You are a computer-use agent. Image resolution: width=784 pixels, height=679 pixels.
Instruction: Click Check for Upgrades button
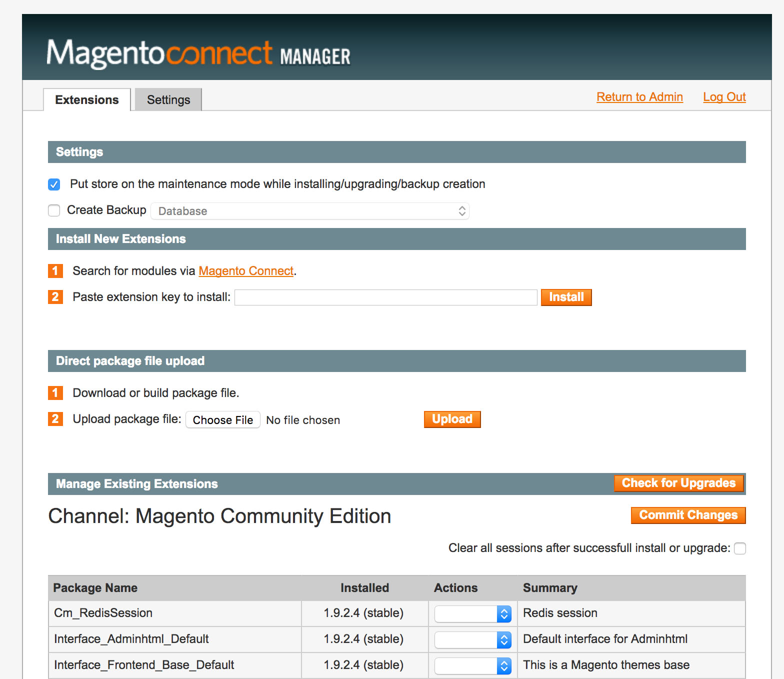tap(679, 483)
